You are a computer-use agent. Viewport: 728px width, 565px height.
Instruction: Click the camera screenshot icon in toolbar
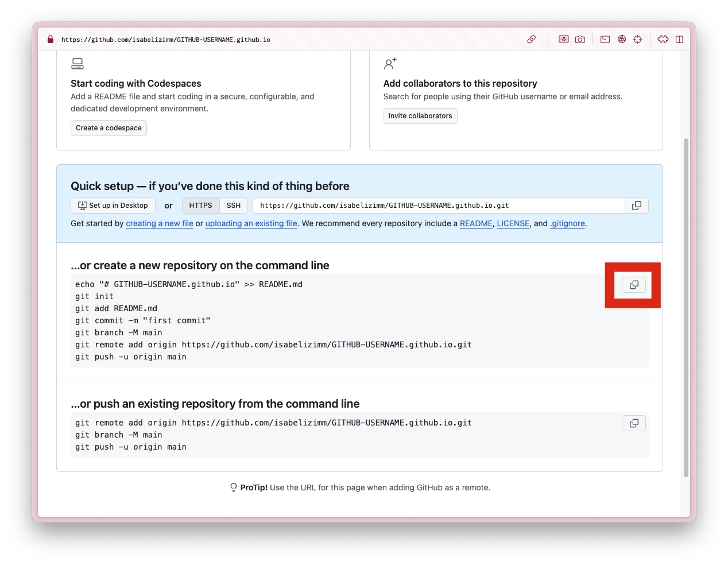[x=580, y=40]
